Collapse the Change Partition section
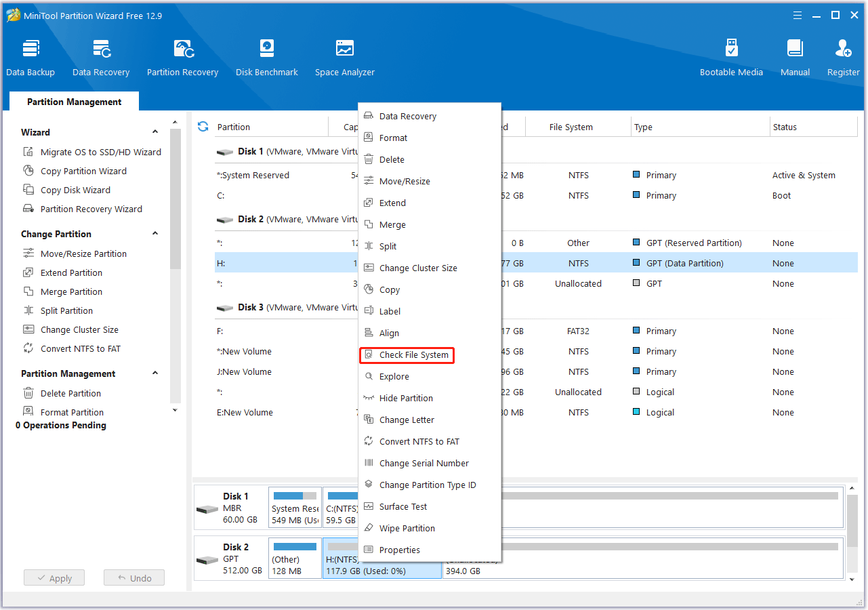 pyautogui.click(x=155, y=234)
